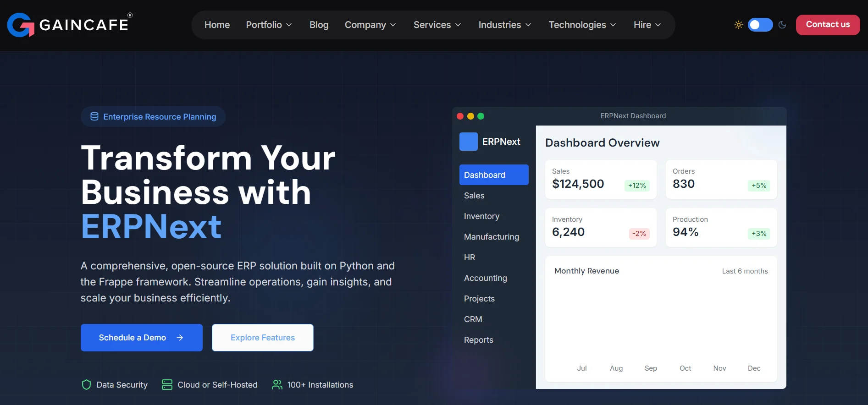Click the red dot in ERPNext Dashboard window

(x=460, y=116)
